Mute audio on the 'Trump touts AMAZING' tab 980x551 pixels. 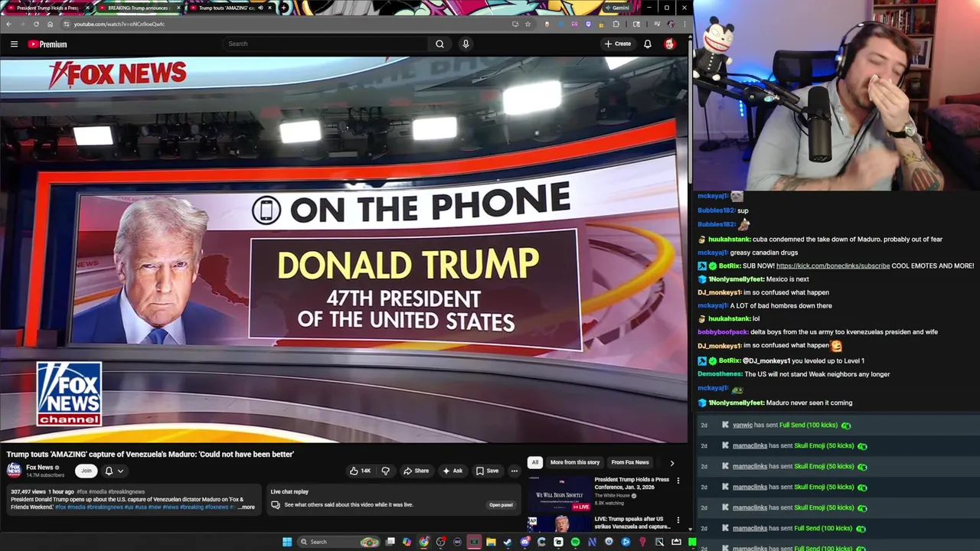click(x=260, y=8)
